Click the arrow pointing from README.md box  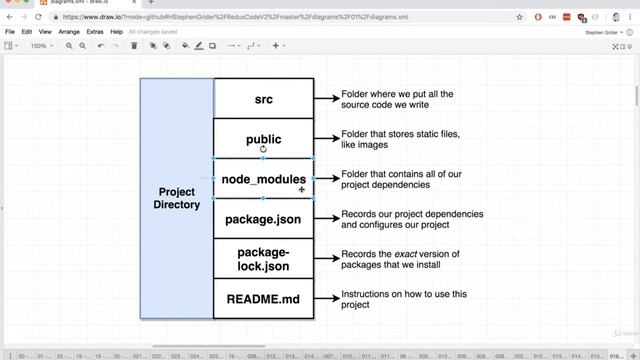[327, 298]
